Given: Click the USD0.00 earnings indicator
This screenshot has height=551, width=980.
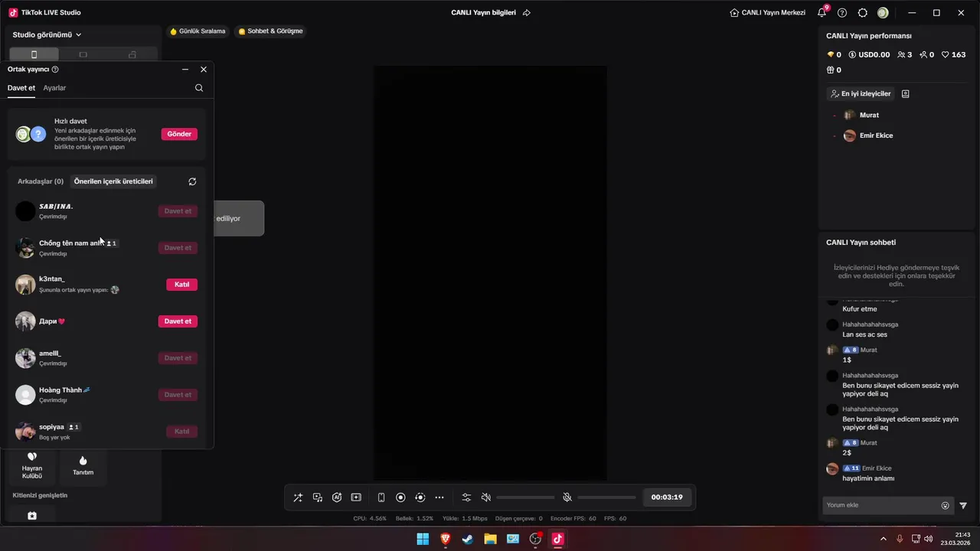Looking at the screenshot, I should (869, 55).
